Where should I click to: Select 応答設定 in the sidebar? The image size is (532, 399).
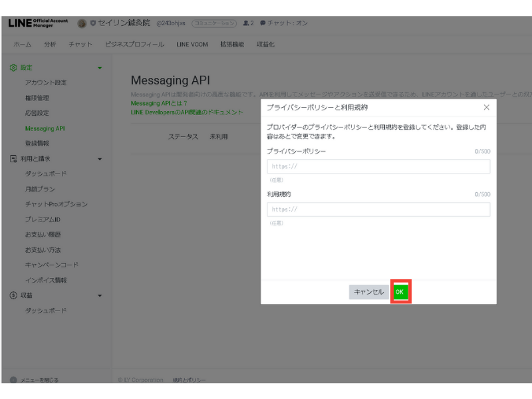[37, 113]
